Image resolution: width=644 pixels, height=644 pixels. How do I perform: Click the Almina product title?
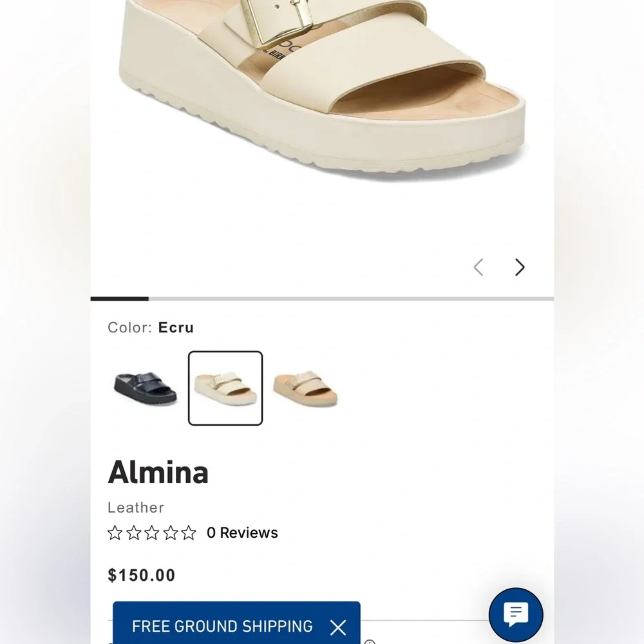point(158,472)
